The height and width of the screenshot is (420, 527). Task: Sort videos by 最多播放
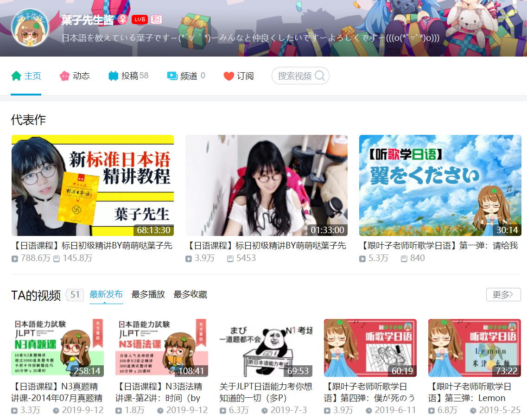148,294
